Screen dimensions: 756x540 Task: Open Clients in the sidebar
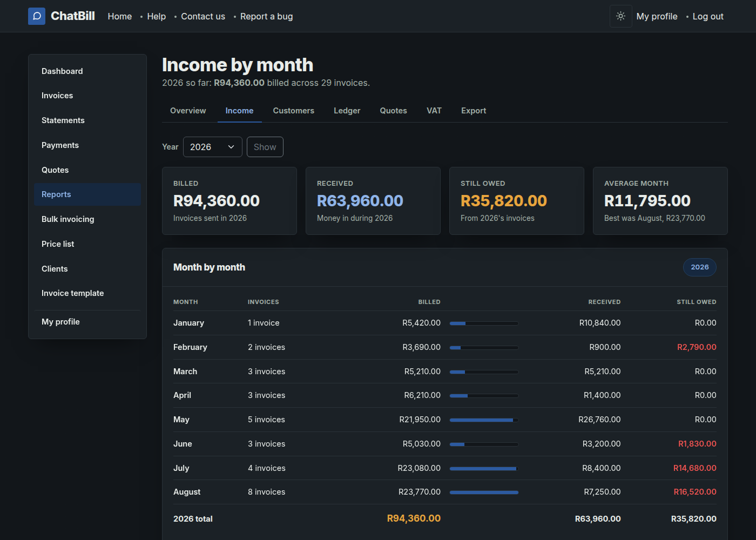tap(87, 269)
